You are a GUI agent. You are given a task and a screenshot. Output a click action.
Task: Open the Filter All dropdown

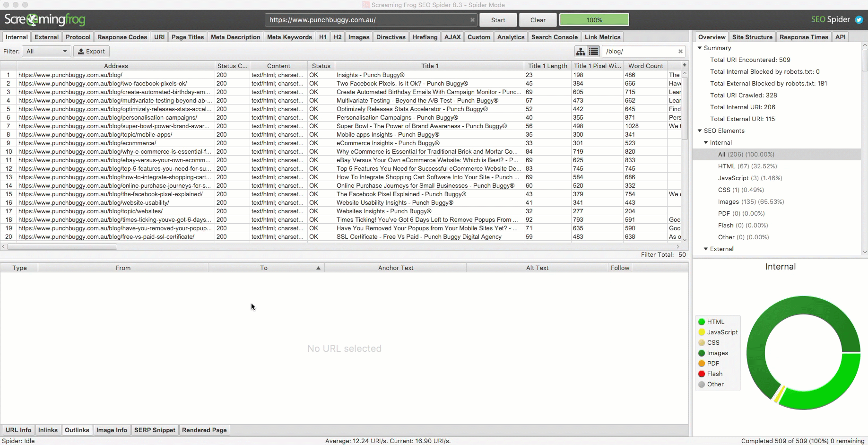click(46, 51)
